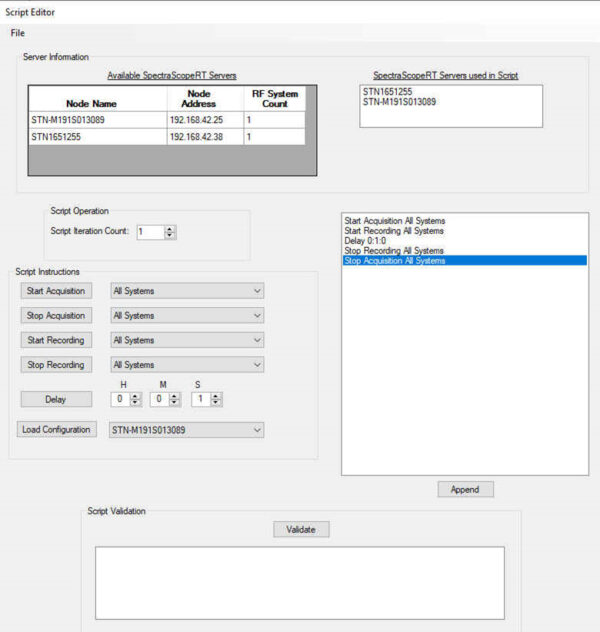Click the Delay instruction button
Image resolution: width=600 pixels, height=632 pixels.
(55, 399)
